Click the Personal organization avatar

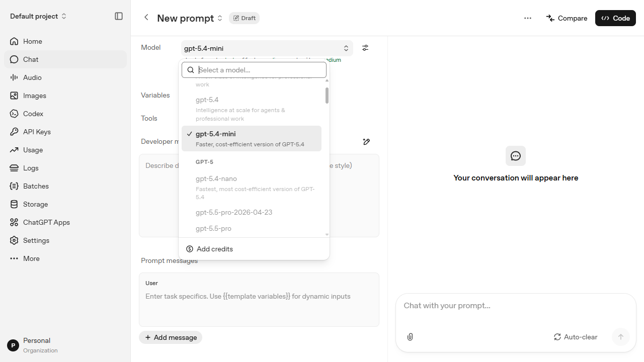[13, 345]
